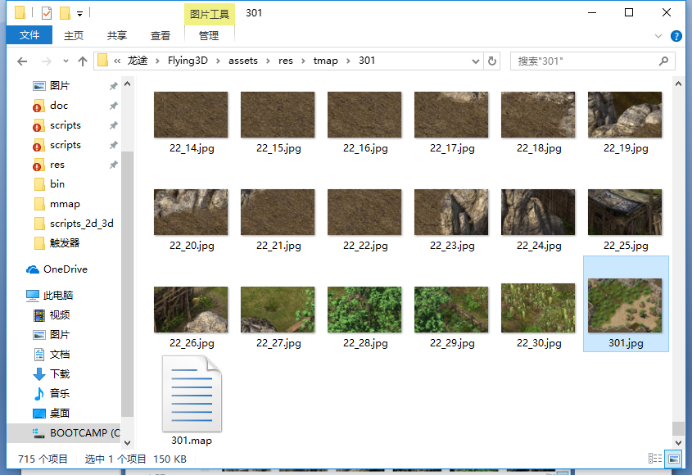This screenshot has width=693, height=476.
Task: Click the assets breadcrumb segment
Action: [x=243, y=61]
